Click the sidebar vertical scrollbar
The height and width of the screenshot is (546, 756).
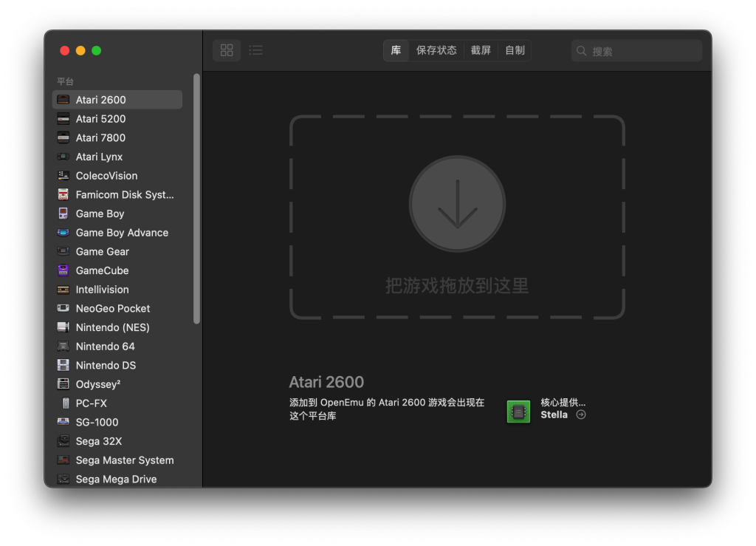196,198
